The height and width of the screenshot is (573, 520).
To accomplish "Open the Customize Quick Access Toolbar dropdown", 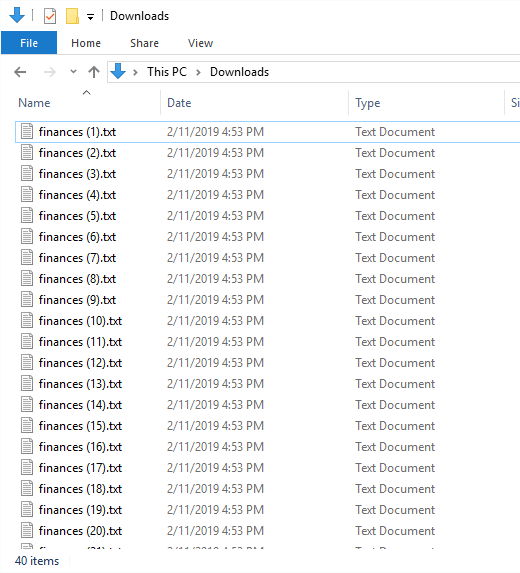I will pos(90,16).
